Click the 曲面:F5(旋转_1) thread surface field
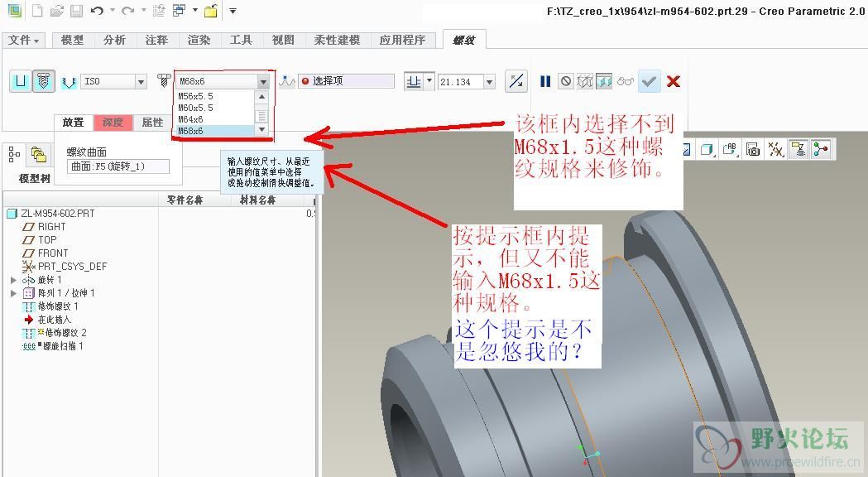Viewport: 868px width, 477px height. pos(117,166)
